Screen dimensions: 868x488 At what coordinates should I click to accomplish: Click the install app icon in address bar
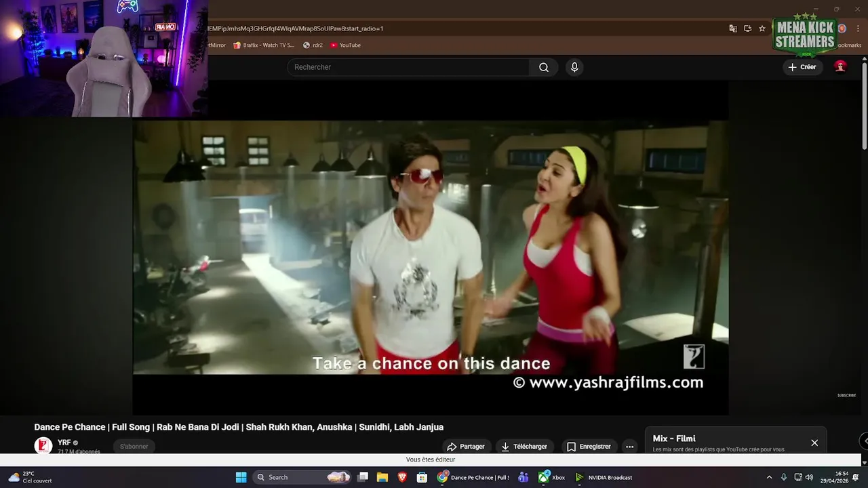point(747,28)
